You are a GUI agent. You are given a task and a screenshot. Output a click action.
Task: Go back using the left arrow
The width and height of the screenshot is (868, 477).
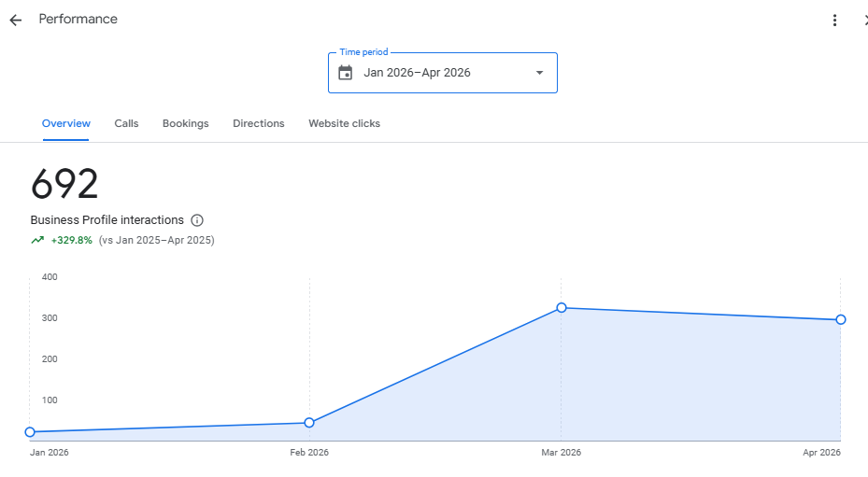coord(16,21)
